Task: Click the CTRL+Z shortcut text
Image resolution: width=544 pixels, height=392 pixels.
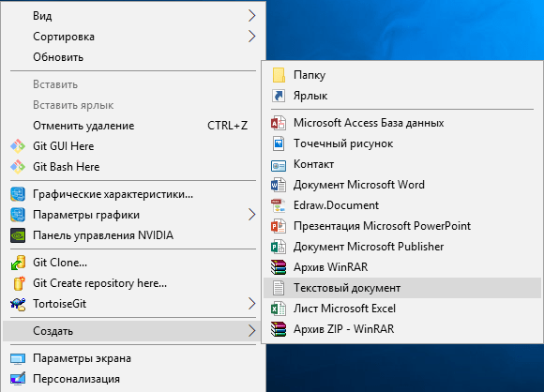Action: (x=228, y=126)
